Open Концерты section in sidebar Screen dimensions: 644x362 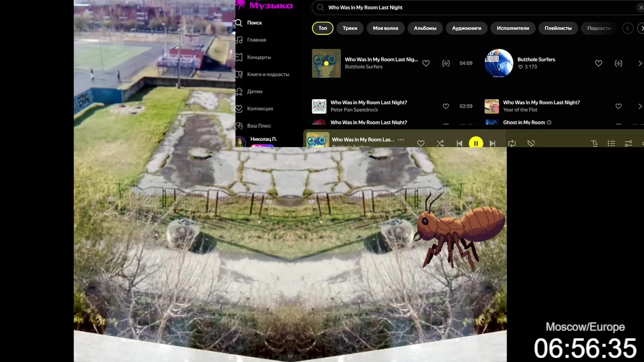[x=259, y=57]
